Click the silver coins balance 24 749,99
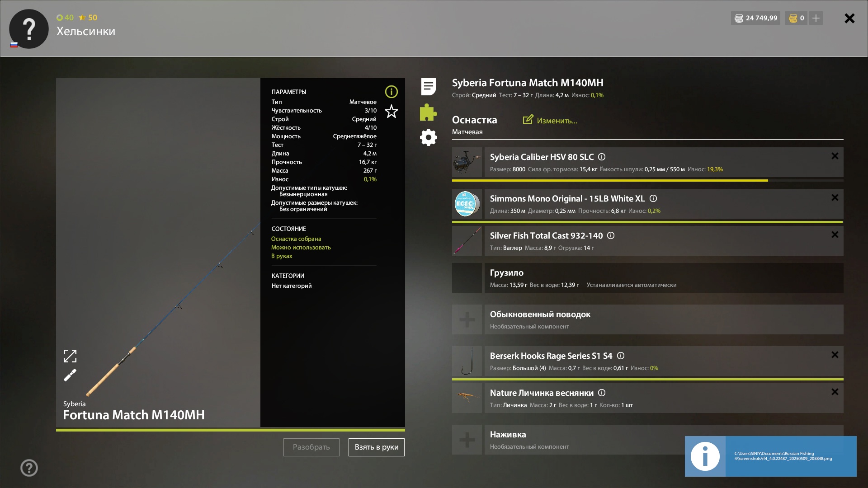This screenshot has height=488, width=868. [755, 18]
